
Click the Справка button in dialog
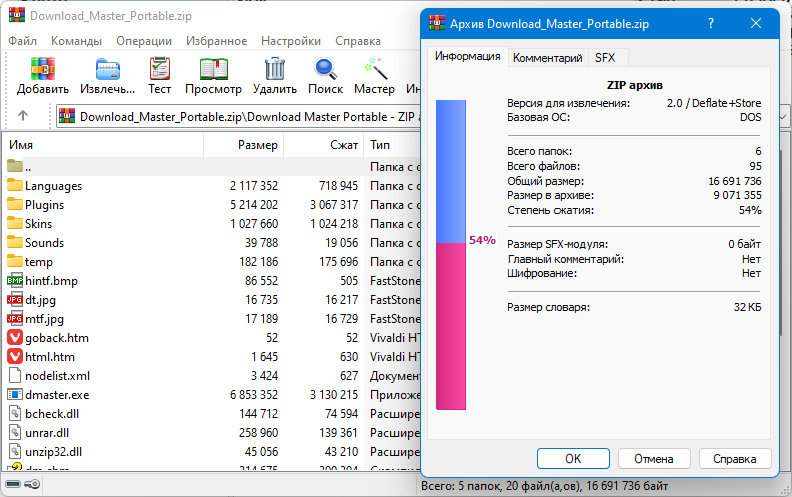click(735, 459)
